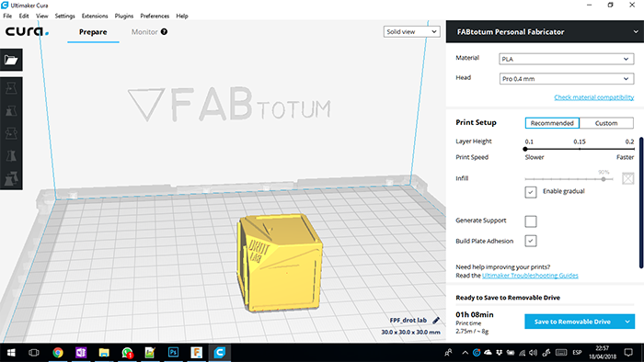Click the touch keyboard tray icon
The image size is (644, 362).
[561, 353]
